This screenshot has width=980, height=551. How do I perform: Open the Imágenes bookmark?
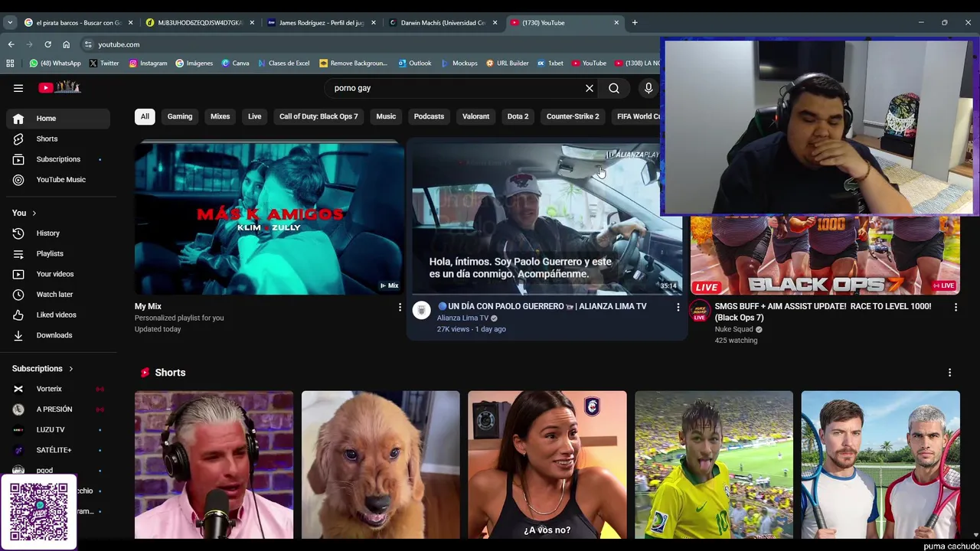[194, 64]
